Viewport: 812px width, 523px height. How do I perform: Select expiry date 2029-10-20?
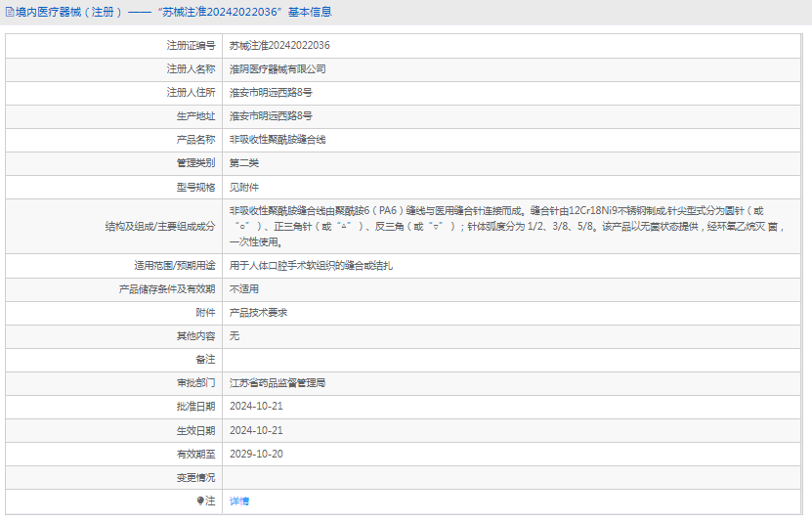click(x=256, y=454)
